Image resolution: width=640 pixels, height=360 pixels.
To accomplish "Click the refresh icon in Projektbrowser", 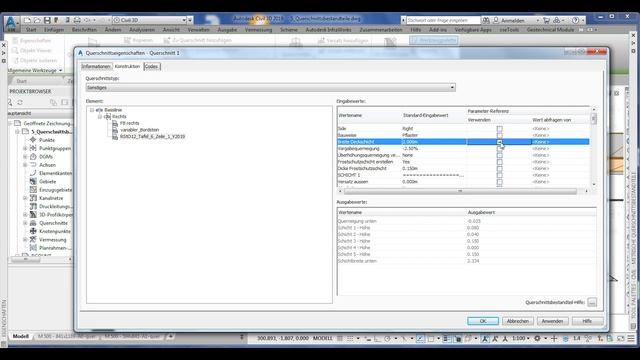I will [20, 102].
